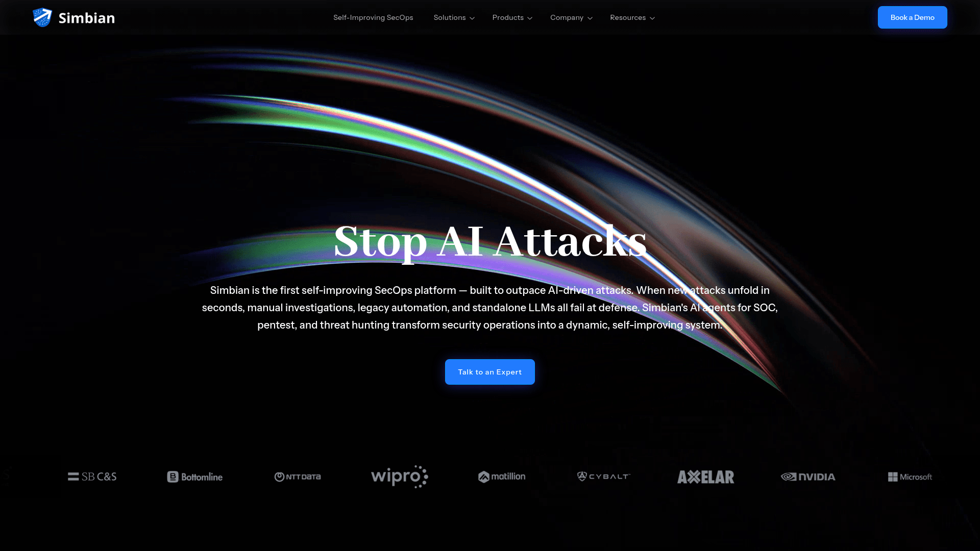Viewport: 980px width, 551px height.
Task: Open Self-Improving SecOps nav link
Action: click(x=373, y=17)
